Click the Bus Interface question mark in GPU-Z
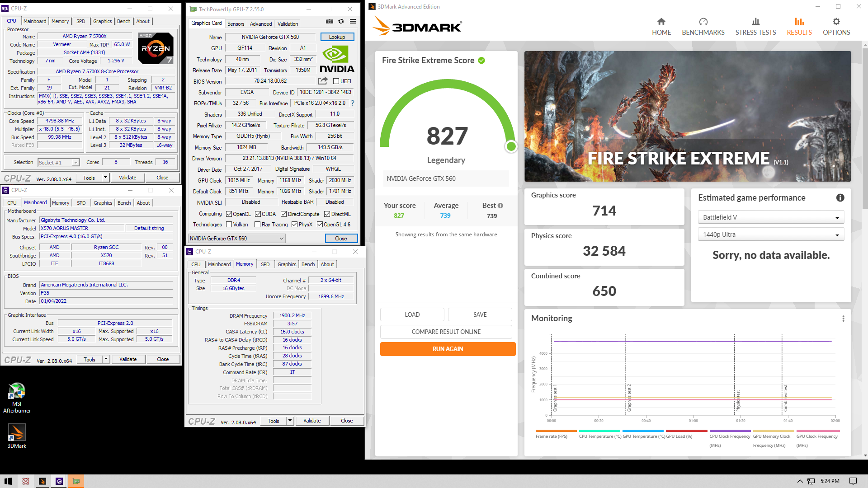 coord(353,103)
